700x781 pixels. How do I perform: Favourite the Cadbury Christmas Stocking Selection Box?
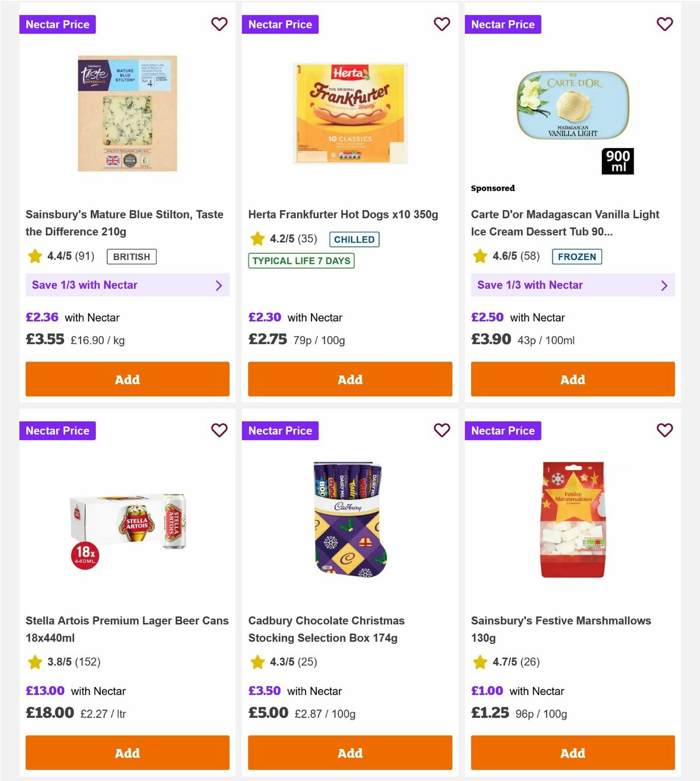[x=442, y=430]
